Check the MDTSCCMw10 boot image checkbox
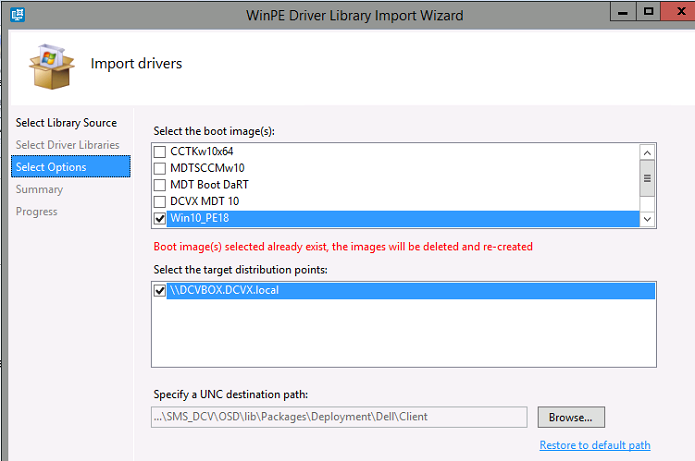 [x=160, y=168]
